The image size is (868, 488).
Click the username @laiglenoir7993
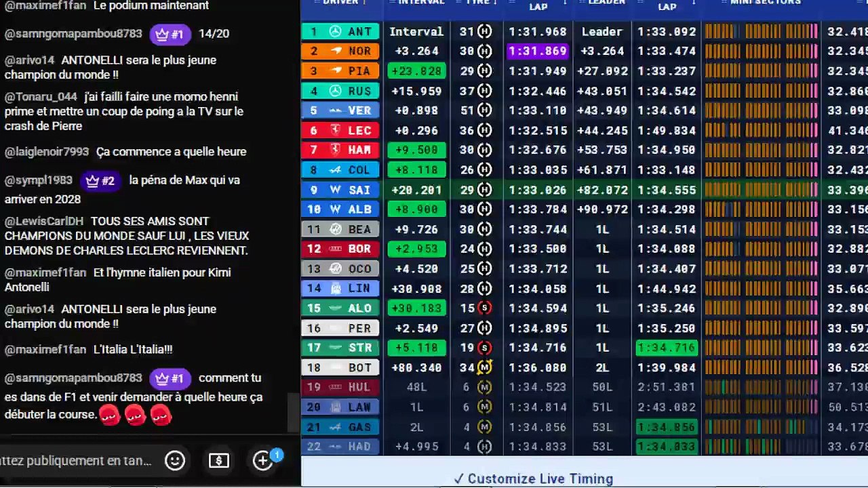pos(47,152)
